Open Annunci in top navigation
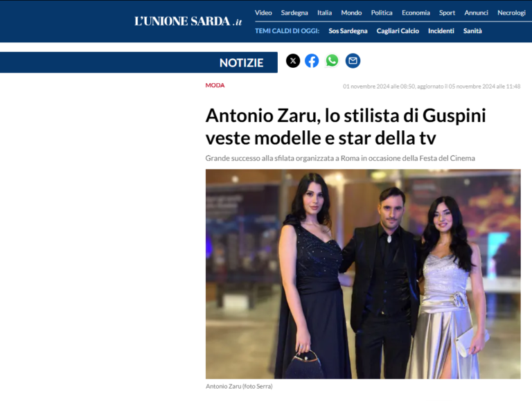The height and width of the screenshot is (401, 532). 476,13
